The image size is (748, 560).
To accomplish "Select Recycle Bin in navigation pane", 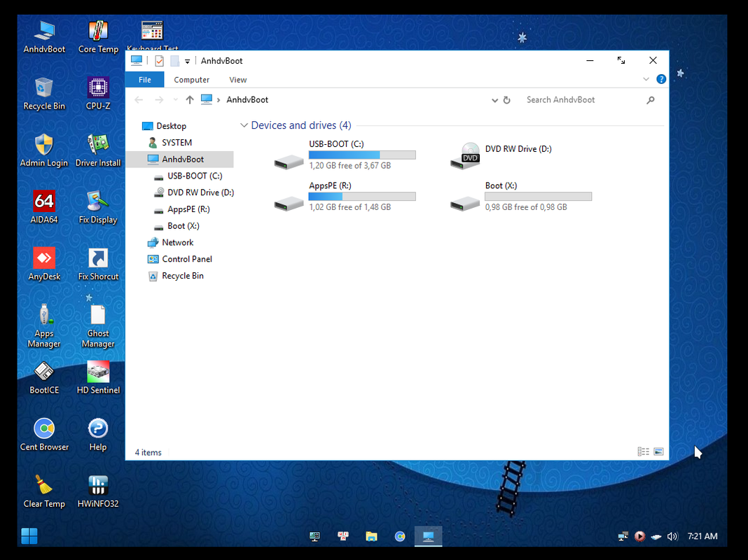I will 176,276.
